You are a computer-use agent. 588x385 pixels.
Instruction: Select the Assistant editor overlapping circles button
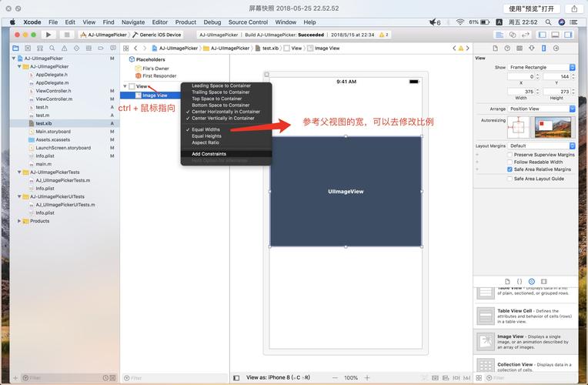point(513,35)
